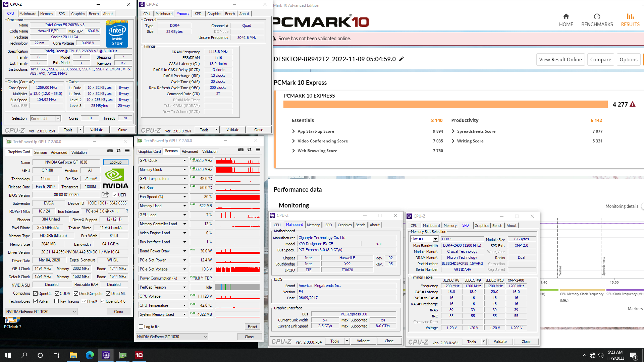
Task: Enable Log to file checkbox
Action: [141, 327]
